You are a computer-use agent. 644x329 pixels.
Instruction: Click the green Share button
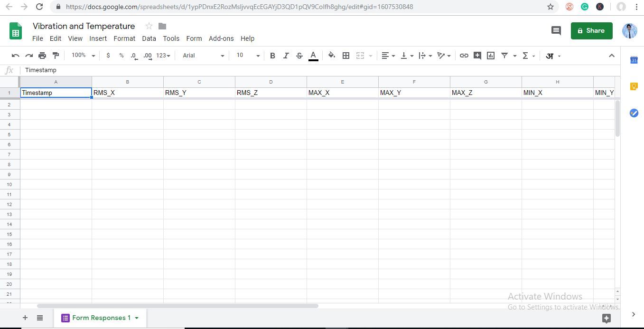tap(591, 30)
